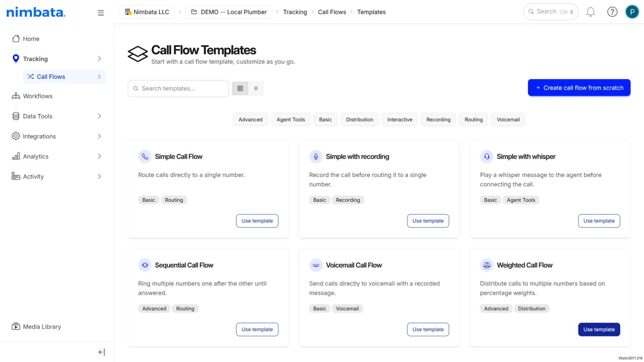Expand the Data Tools chevron

tap(99, 116)
